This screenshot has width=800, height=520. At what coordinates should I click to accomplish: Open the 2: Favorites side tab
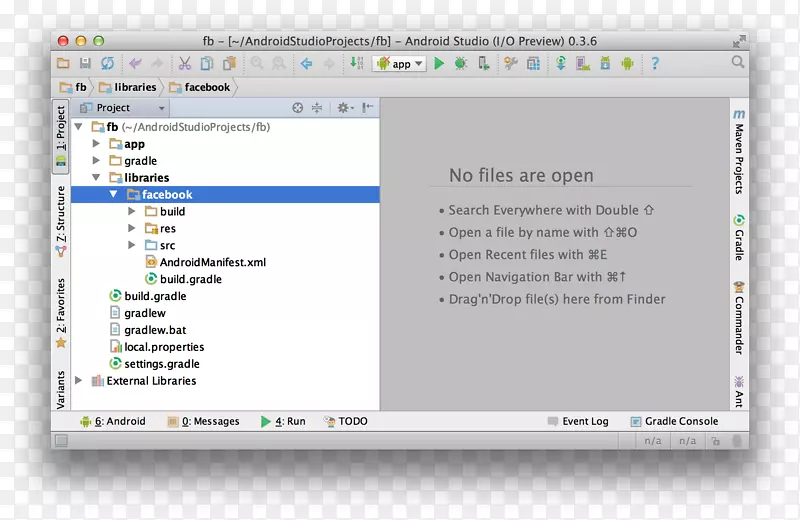[61, 313]
